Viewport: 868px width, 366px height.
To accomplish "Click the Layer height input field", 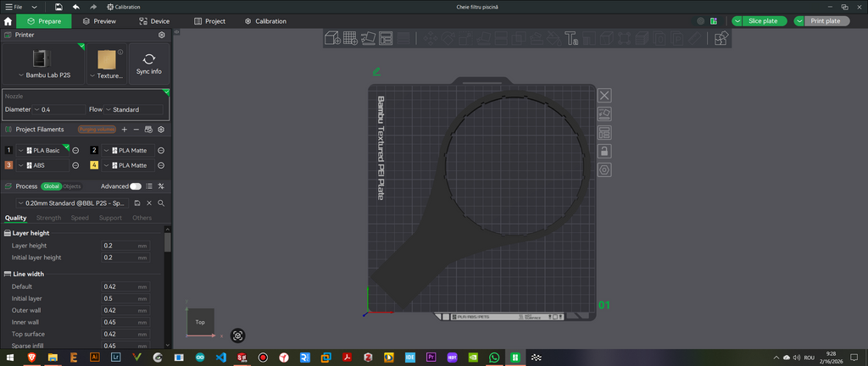I will 125,246.
